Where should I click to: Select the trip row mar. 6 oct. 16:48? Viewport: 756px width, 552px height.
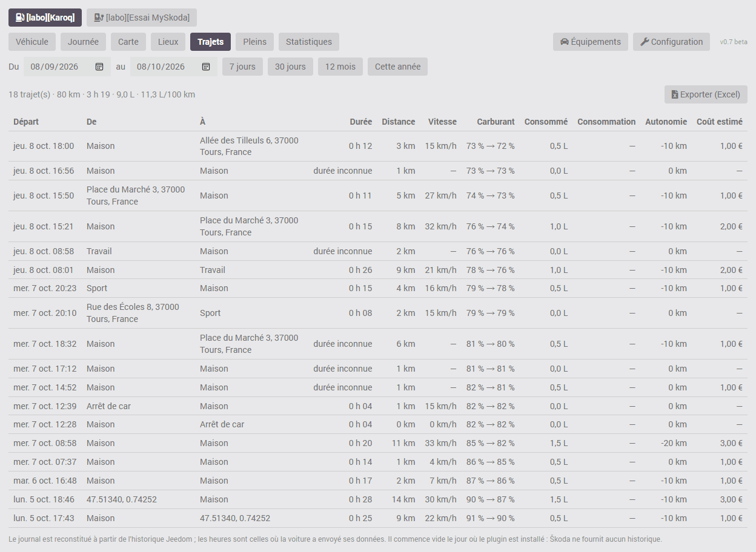[378, 481]
